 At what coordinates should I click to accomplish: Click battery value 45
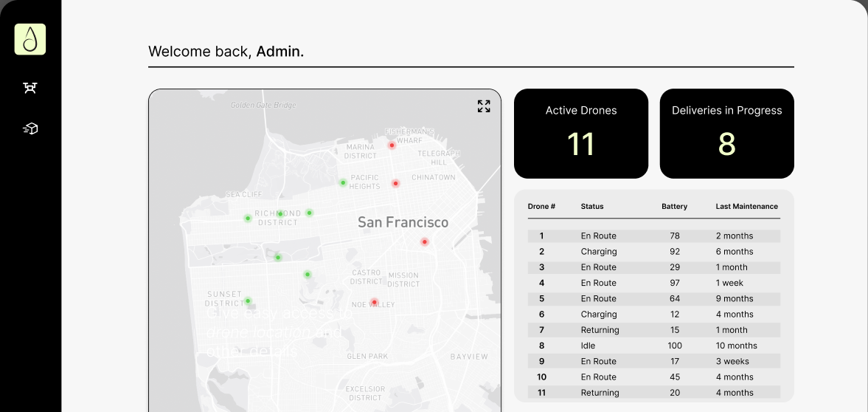pos(674,377)
